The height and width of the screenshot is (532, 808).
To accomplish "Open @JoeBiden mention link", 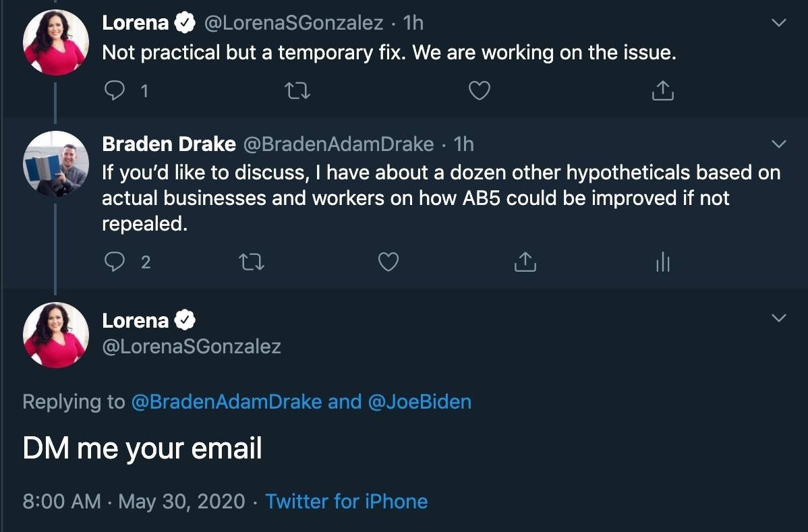I will (420, 402).
